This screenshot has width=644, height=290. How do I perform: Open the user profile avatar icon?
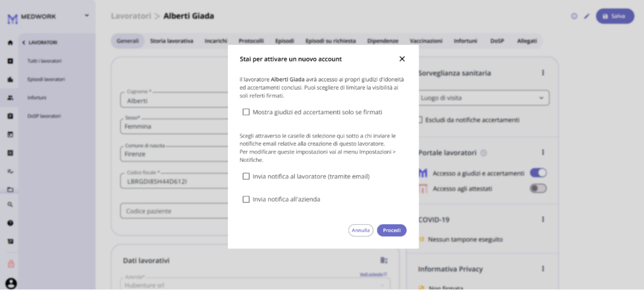11,284
